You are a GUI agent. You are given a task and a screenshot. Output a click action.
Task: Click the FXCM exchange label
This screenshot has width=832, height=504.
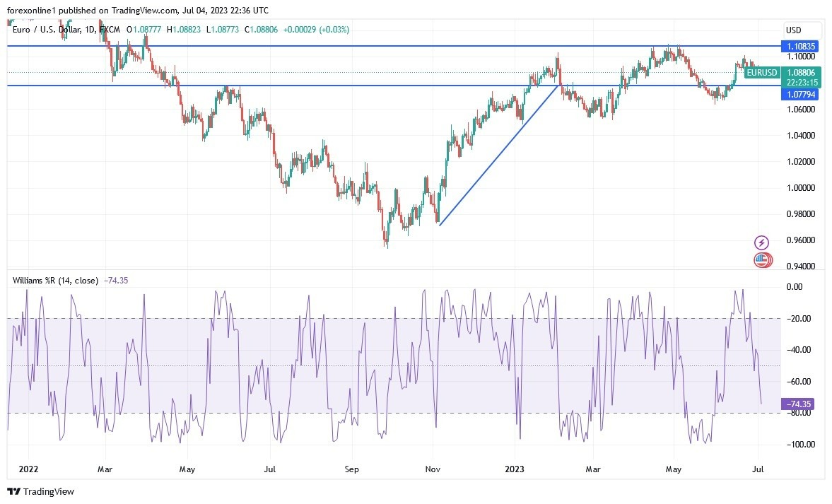(x=110, y=30)
